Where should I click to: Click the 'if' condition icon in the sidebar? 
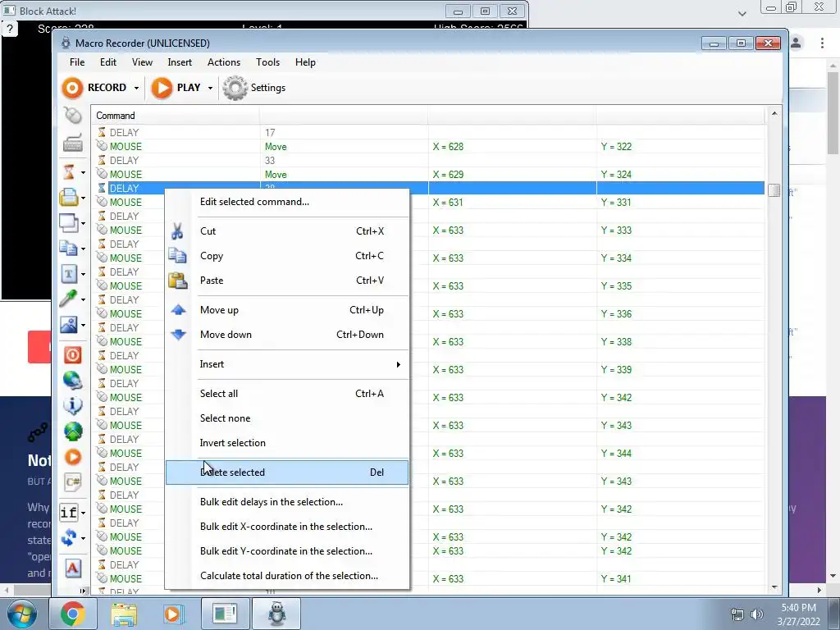[x=69, y=512]
